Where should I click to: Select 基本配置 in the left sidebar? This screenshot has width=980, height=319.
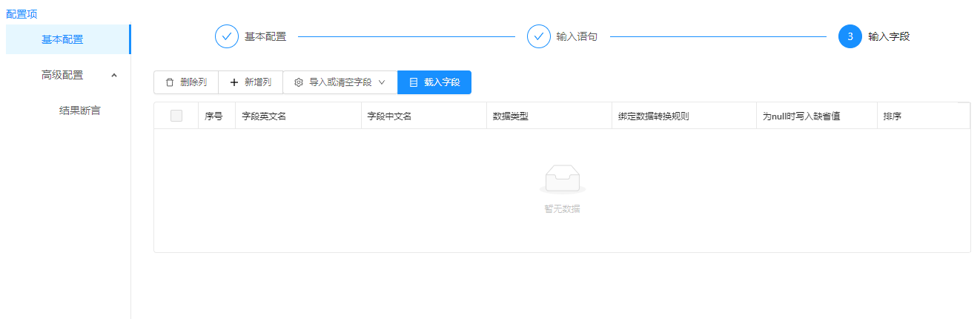point(62,39)
